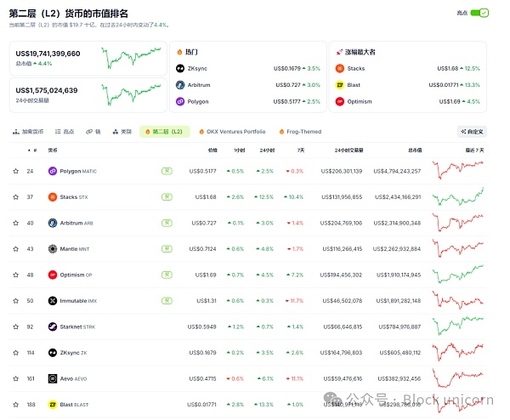Viewport: 510px width, 420px height.
Task: Star Polygon MATIC to add to watchlist
Action: [x=15, y=171]
